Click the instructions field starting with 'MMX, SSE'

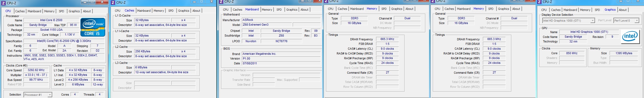(x=64, y=57)
